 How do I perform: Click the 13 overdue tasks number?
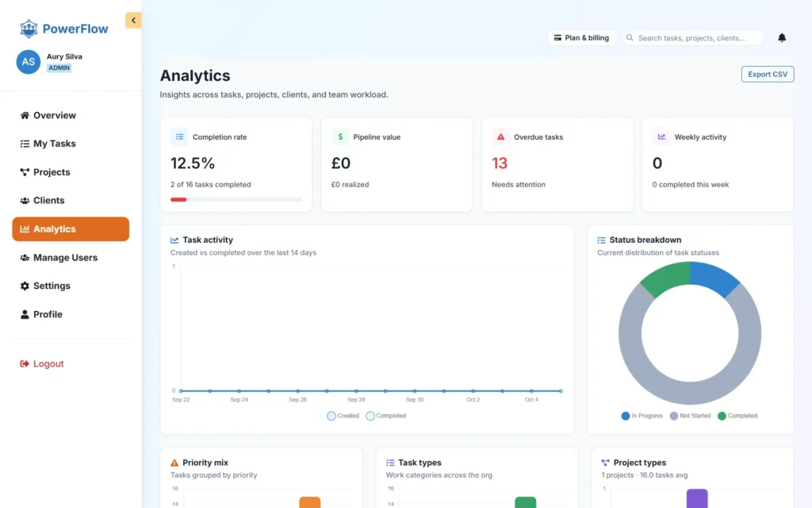500,164
